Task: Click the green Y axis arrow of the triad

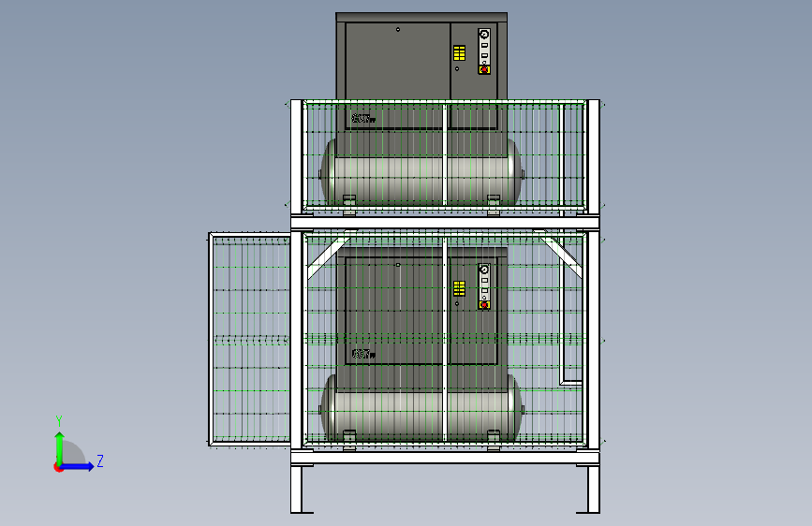Action: click(x=60, y=447)
